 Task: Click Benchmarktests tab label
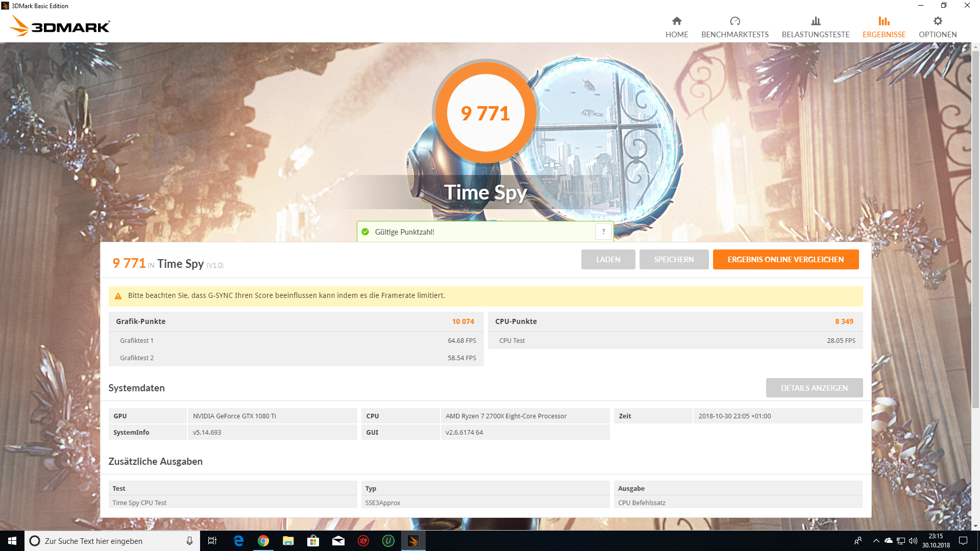click(735, 34)
